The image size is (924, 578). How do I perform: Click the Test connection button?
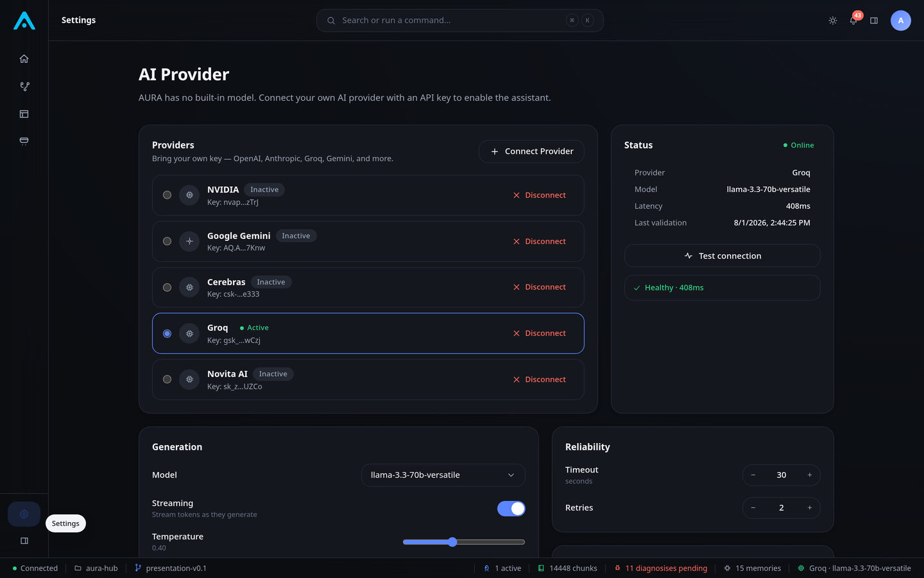pyautogui.click(x=723, y=256)
